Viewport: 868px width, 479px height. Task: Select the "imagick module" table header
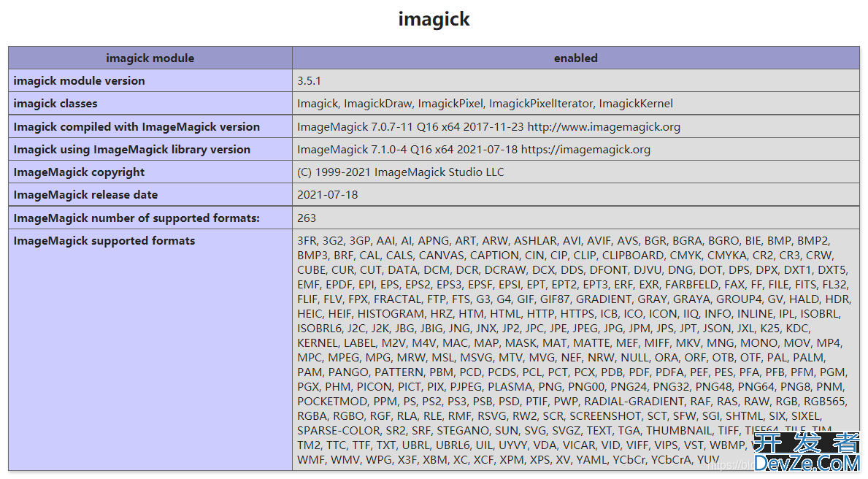coord(150,58)
